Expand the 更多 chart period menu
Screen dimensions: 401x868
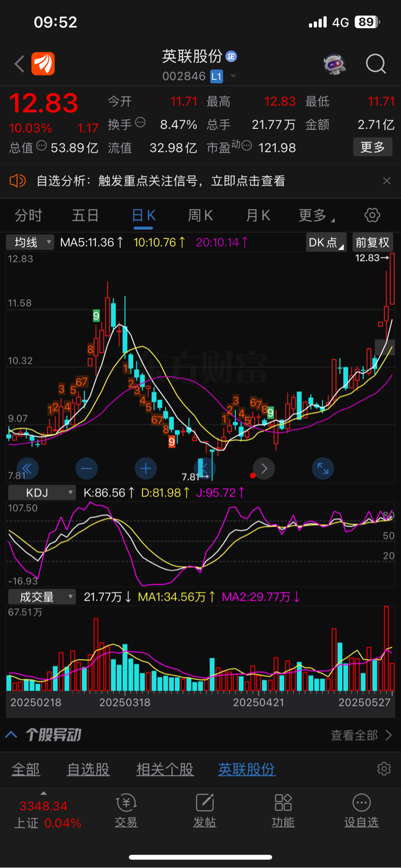[316, 216]
